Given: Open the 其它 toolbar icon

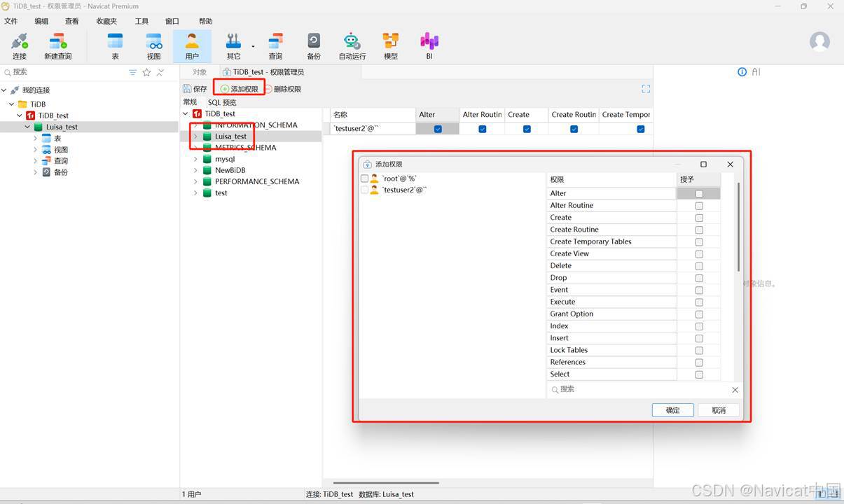Looking at the screenshot, I should [233, 46].
